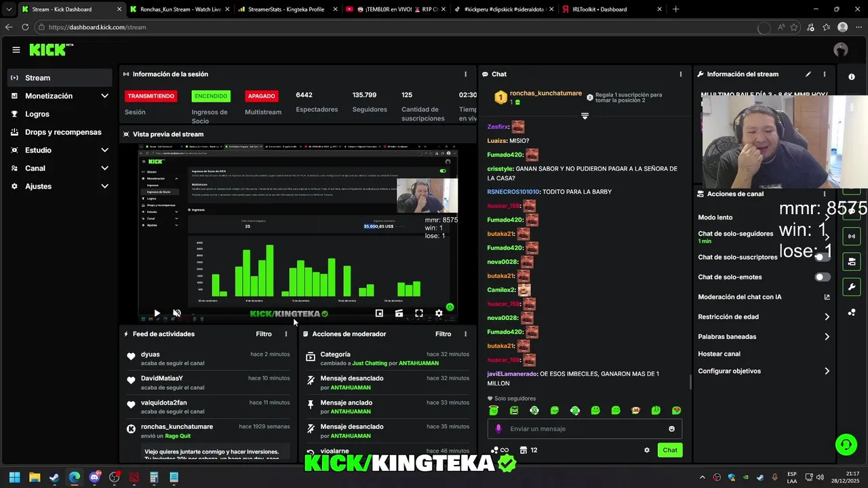Open new browser tab with plus
Viewport: 868px width, 488px height.
click(x=675, y=9)
